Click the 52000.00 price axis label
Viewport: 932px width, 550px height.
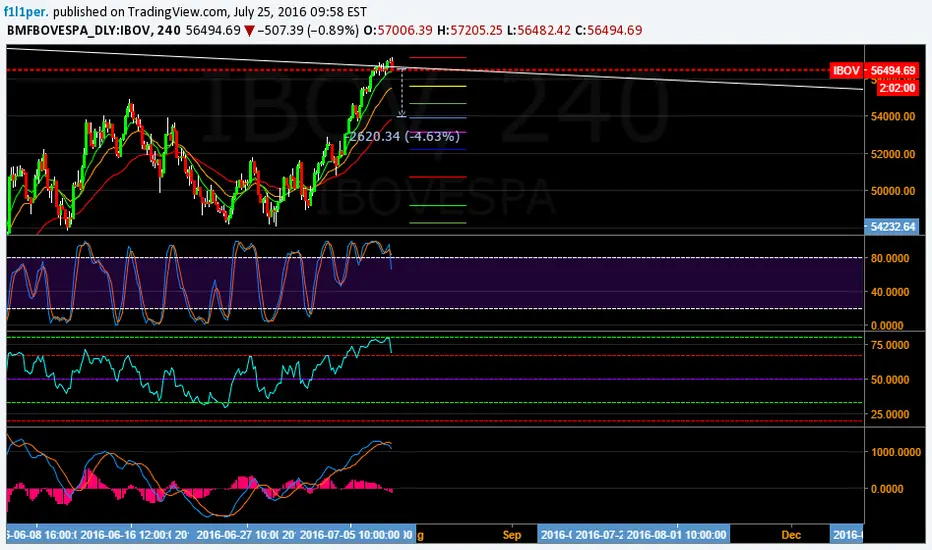tap(893, 154)
